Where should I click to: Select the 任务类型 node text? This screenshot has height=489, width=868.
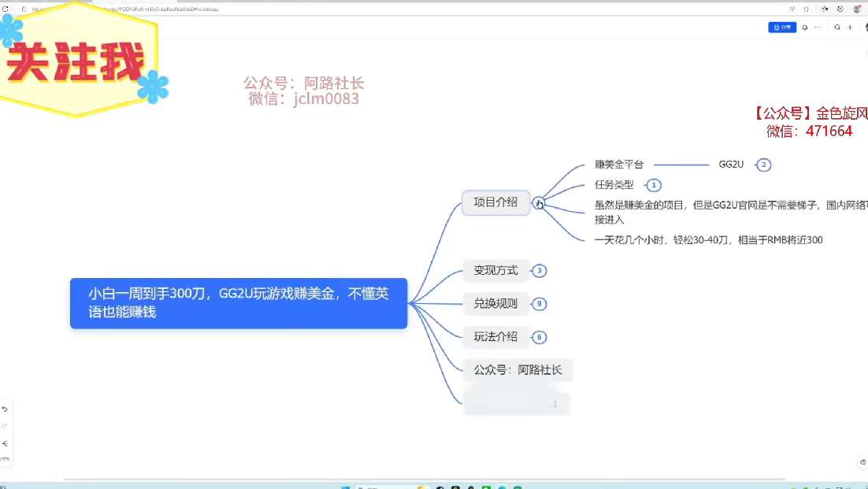click(x=614, y=185)
